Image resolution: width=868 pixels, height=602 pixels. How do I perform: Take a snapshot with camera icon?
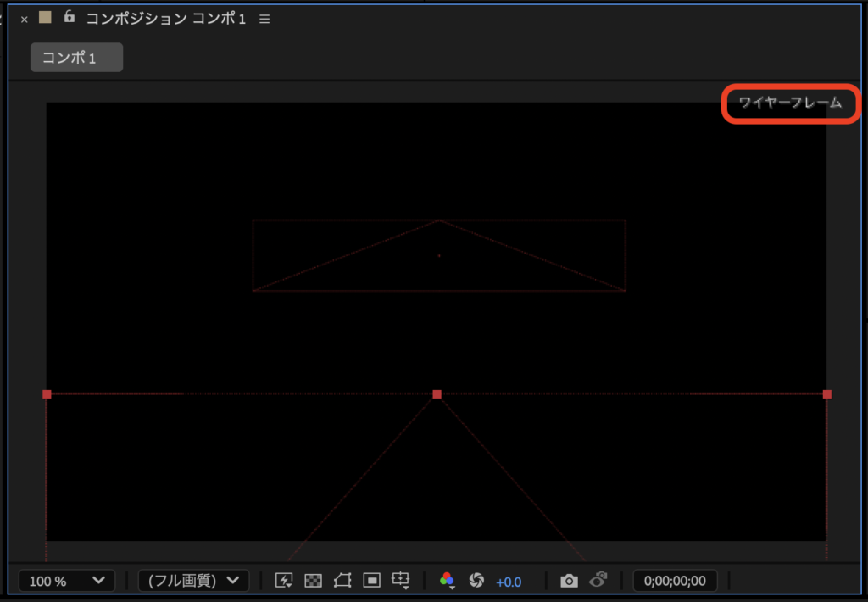[x=569, y=581]
